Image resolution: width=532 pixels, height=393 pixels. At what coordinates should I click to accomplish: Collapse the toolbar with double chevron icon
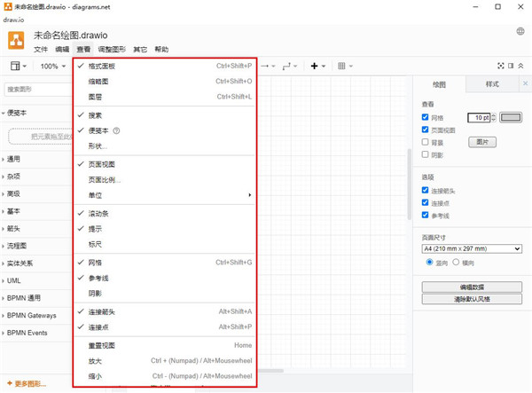coord(520,66)
